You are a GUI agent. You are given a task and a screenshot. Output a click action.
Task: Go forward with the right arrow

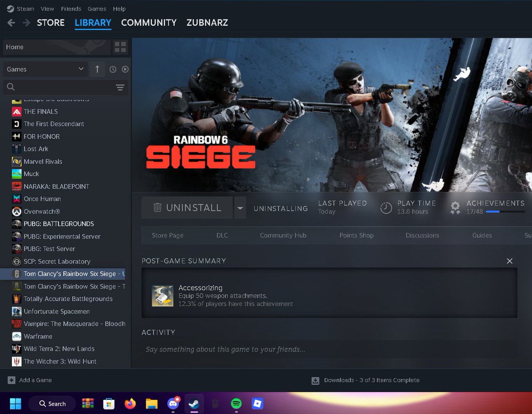[26, 23]
